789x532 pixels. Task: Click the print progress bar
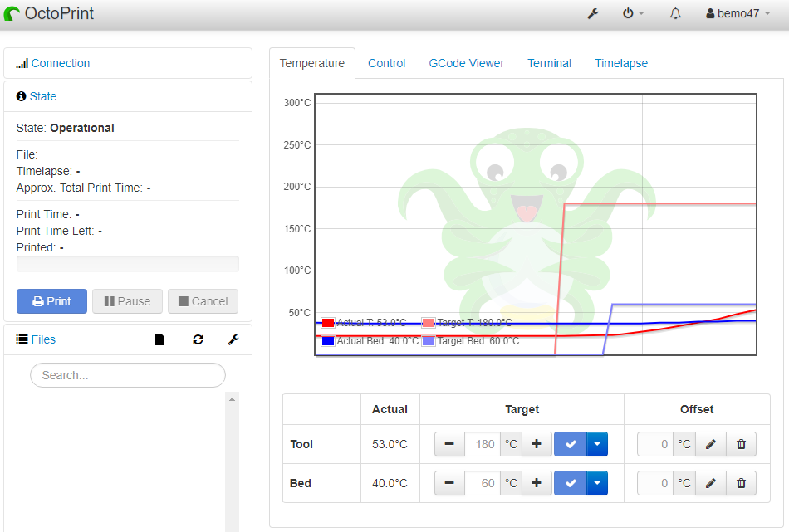click(x=128, y=263)
